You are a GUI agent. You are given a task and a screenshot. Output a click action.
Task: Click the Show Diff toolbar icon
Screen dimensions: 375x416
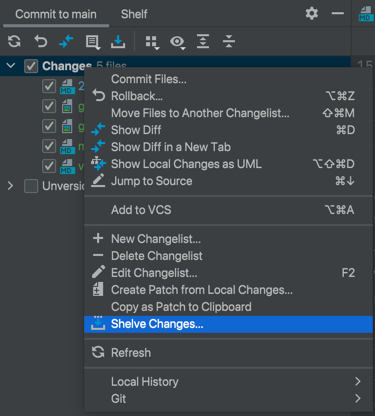coord(66,42)
